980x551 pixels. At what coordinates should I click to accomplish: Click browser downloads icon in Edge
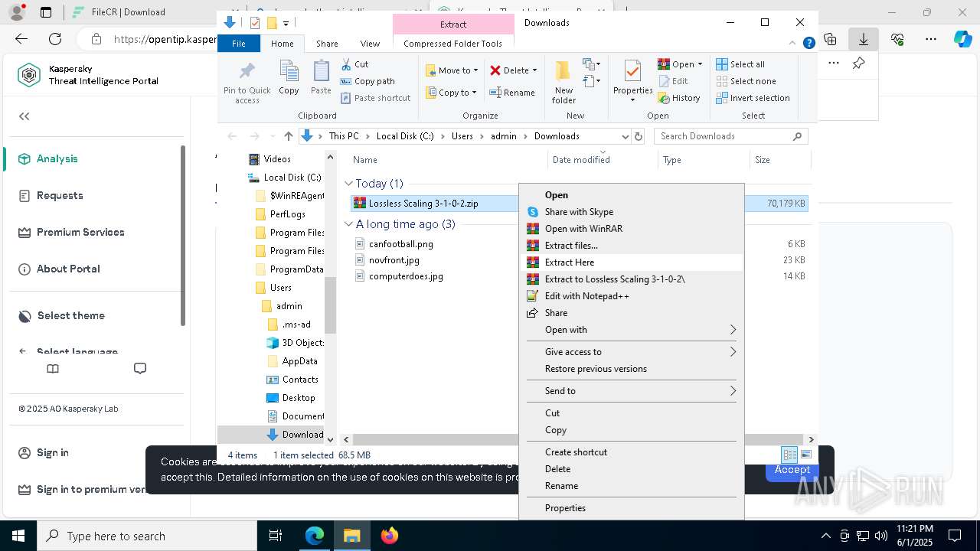pos(864,39)
